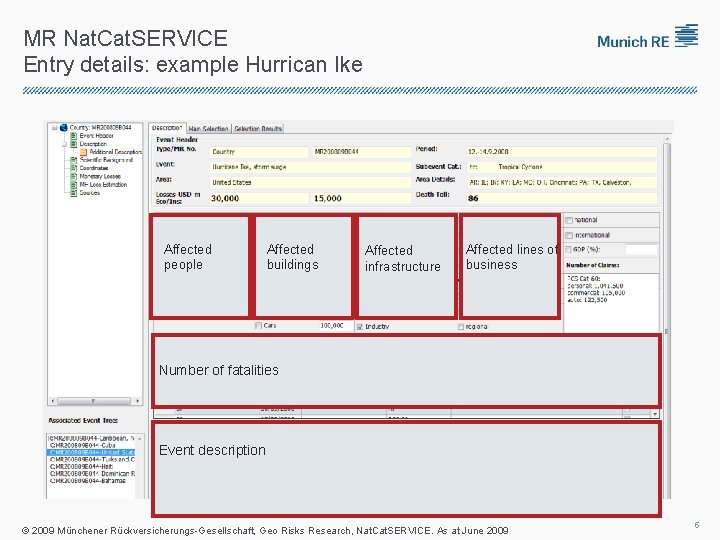This screenshot has height=540, width=720.
Task: Toggle the Cars checkbox
Action: (x=258, y=326)
